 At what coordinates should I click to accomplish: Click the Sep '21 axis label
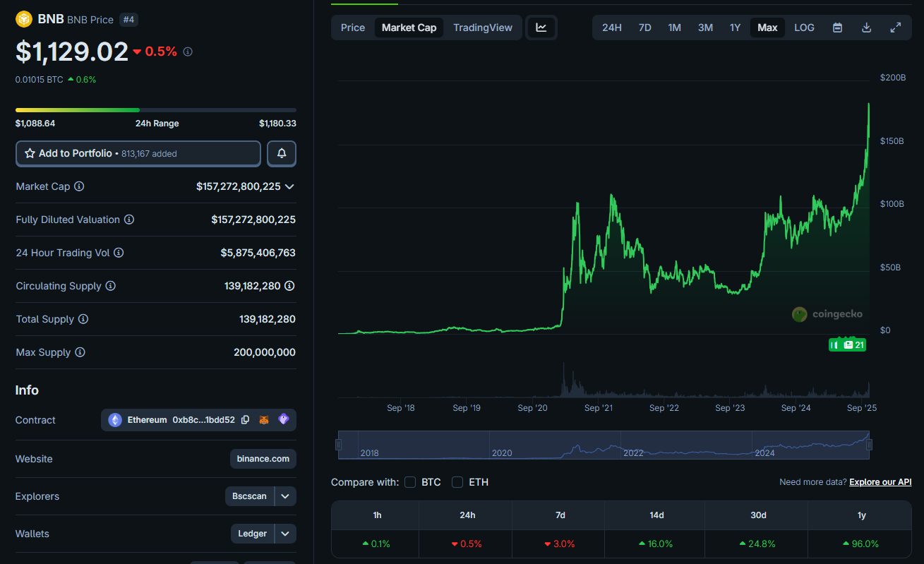click(599, 408)
